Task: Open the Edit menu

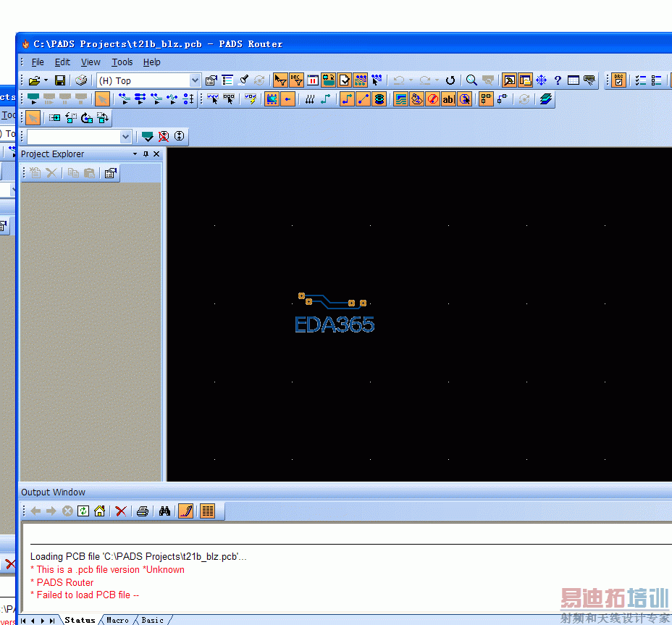Action: tap(62, 62)
